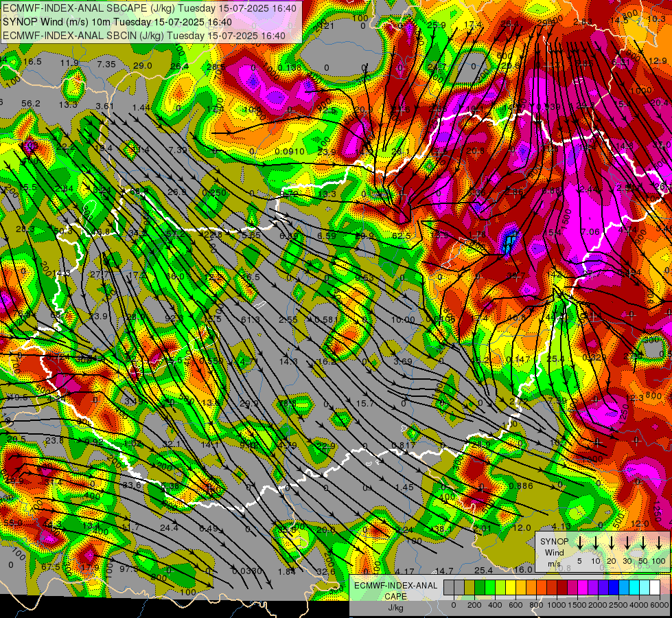The image size is (672, 618).
Task: Pick the bright magenta CAPE legend swatch
Action: click(x=583, y=587)
